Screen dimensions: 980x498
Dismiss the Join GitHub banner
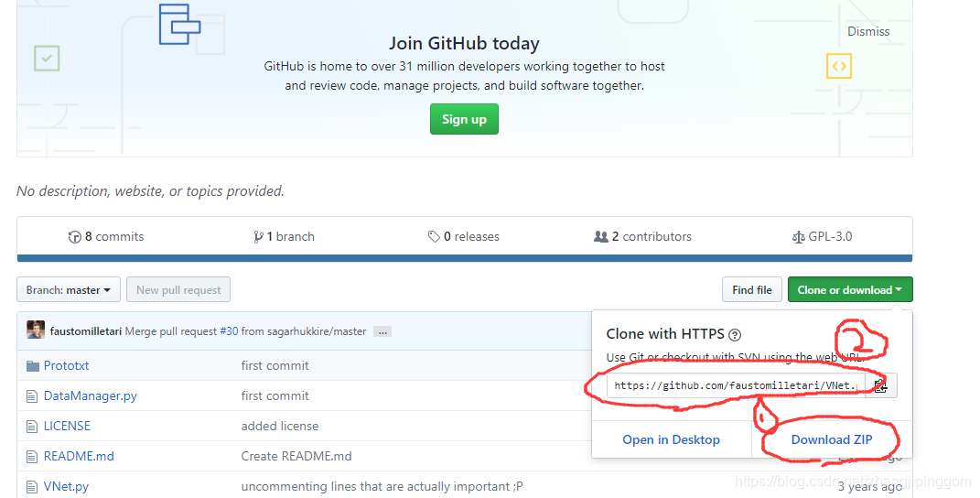coord(868,31)
